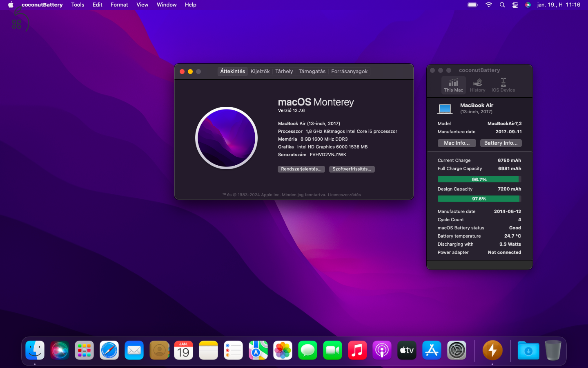588x368 pixels.
Task: Open Launchpad from the Dock
Action: point(84,350)
